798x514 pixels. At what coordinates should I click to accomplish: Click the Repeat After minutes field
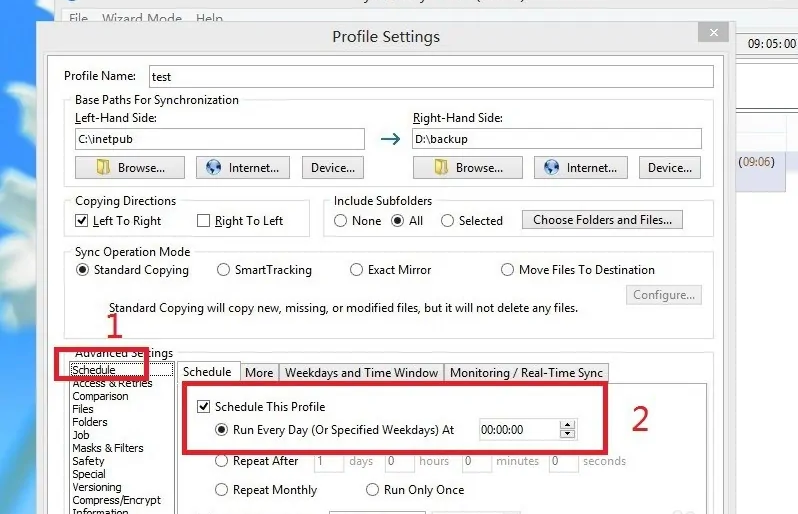pyautogui.click(x=476, y=461)
